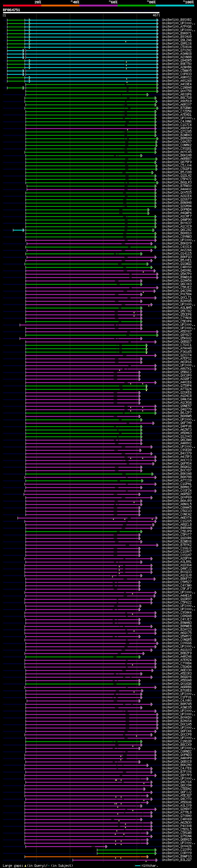197x868 pixels.
Task: Click the UniRef100_A9USP3 label
Action: coord(177,128)
